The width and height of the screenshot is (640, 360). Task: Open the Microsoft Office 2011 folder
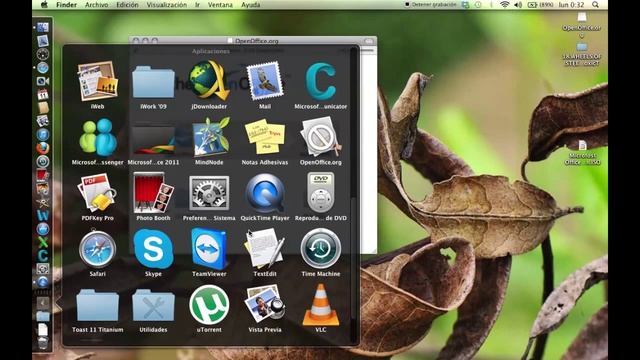coord(153,140)
